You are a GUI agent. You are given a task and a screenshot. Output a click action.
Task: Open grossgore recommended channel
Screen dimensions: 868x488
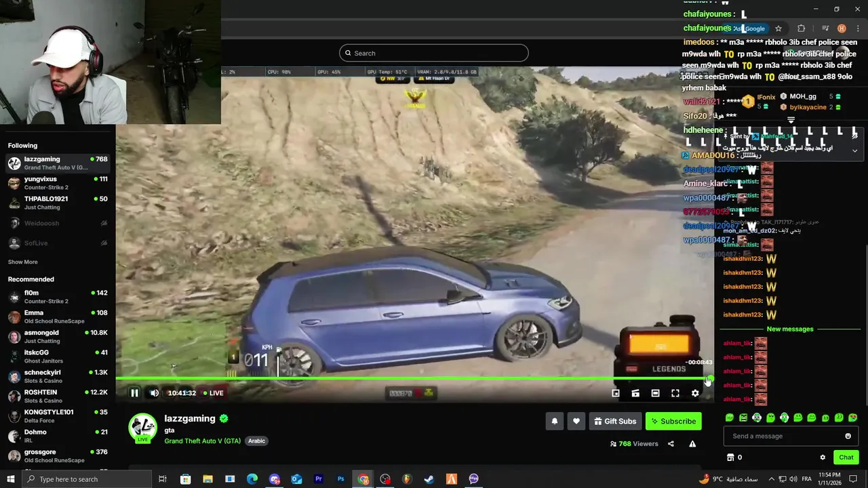[58, 456]
